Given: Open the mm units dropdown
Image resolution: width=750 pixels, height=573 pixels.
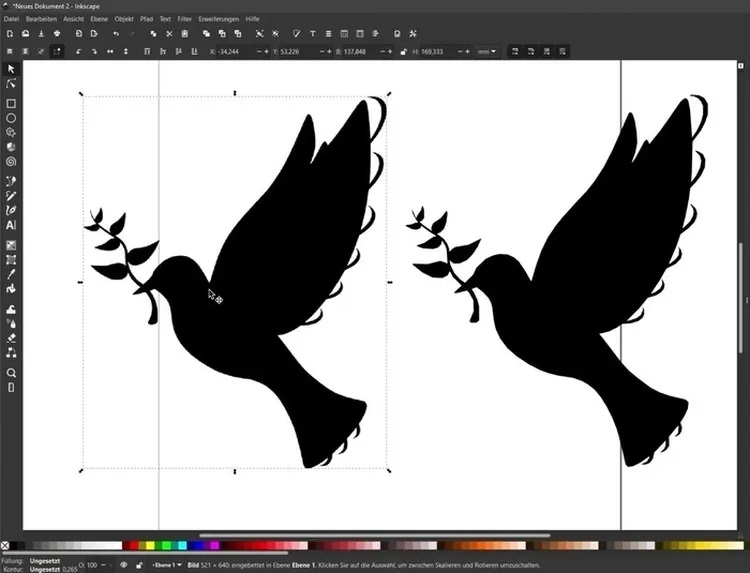Looking at the screenshot, I should (x=487, y=51).
